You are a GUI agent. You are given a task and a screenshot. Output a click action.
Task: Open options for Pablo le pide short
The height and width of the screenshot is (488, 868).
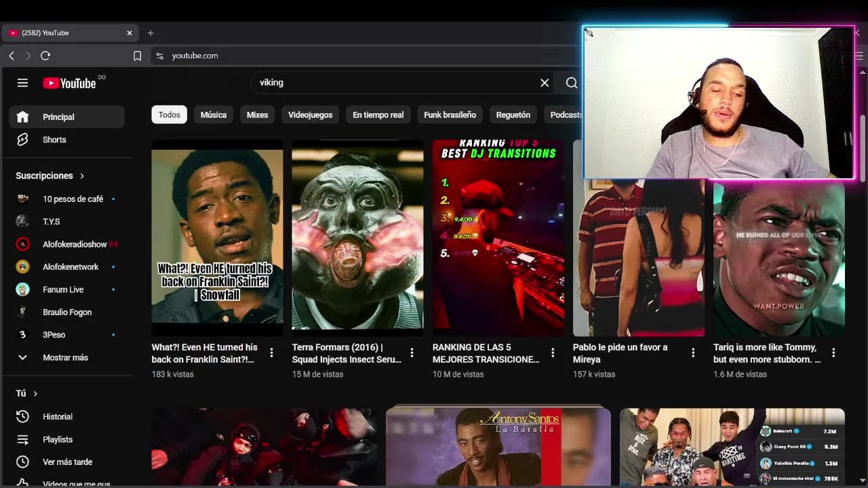(x=693, y=352)
